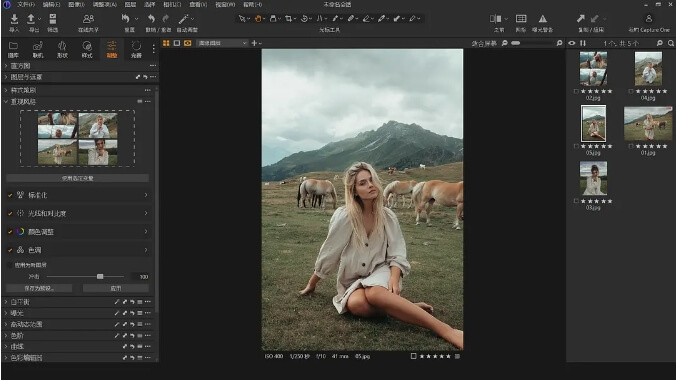Switch to multi-image grid viewer mode icon

click(166, 43)
